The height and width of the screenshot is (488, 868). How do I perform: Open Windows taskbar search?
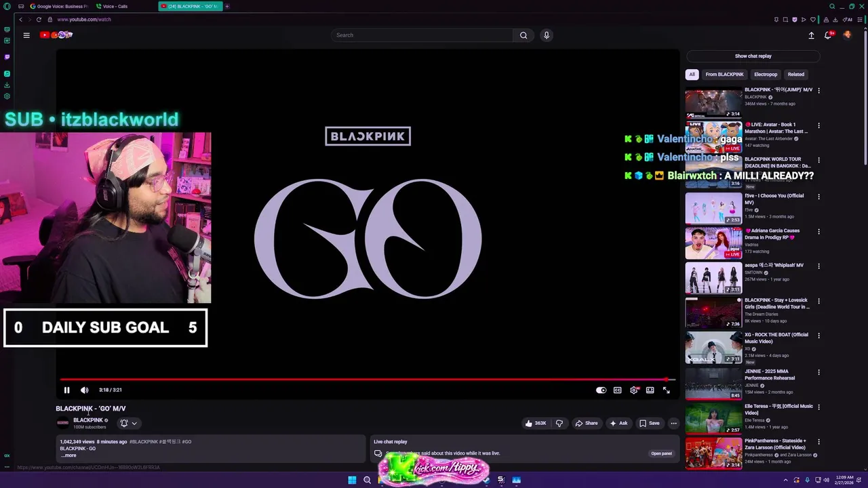[x=367, y=480]
